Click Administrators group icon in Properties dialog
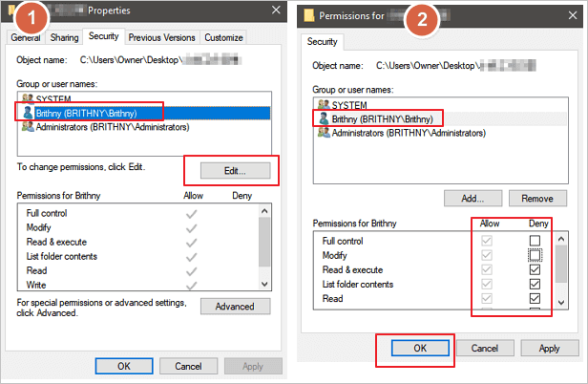The image size is (588, 384). coord(27,125)
